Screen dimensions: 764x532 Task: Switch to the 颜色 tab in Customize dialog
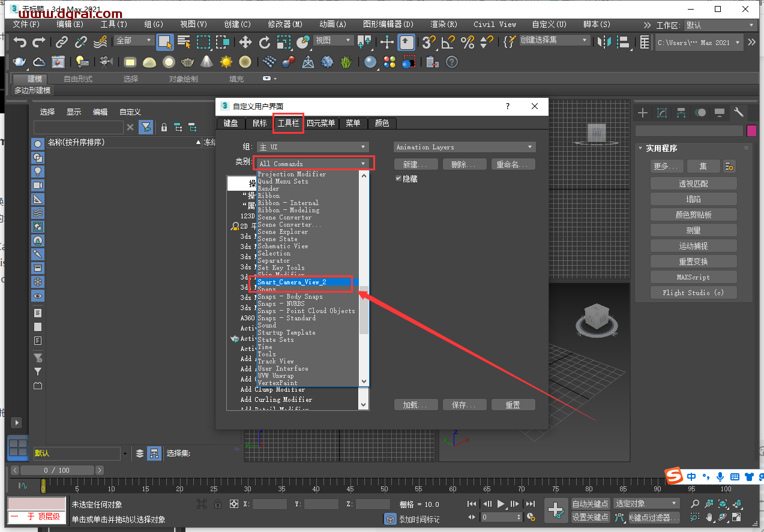pyautogui.click(x=382, y=123)
